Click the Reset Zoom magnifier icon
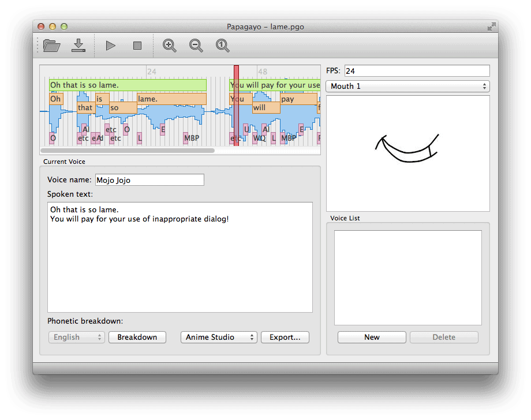 click(x=223, y=46)
